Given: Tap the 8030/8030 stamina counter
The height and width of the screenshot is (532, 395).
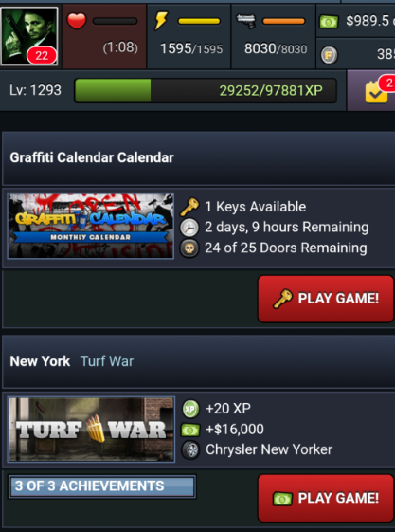Looking at the screenshot, I should 276,49.
